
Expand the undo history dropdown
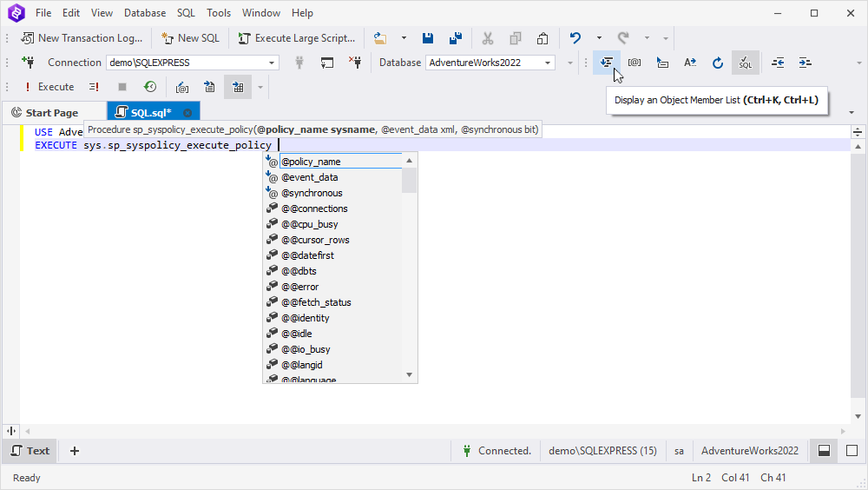[x=599, y=38]
